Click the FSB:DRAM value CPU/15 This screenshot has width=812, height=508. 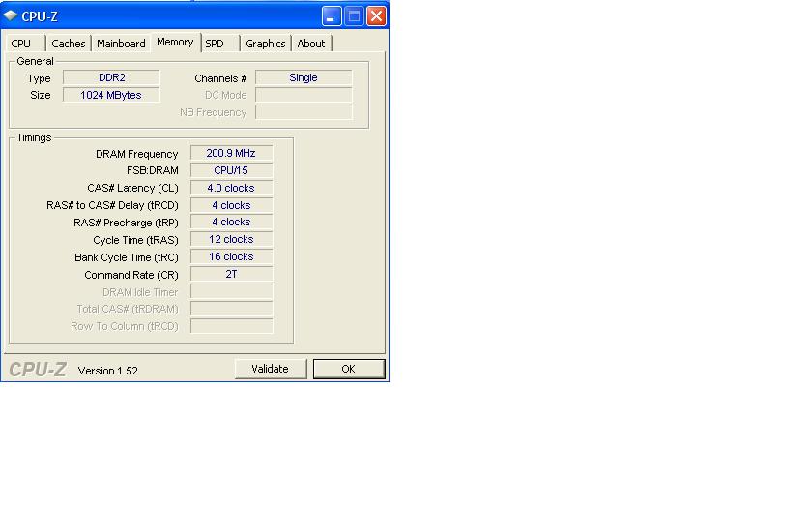coord(231,170)
